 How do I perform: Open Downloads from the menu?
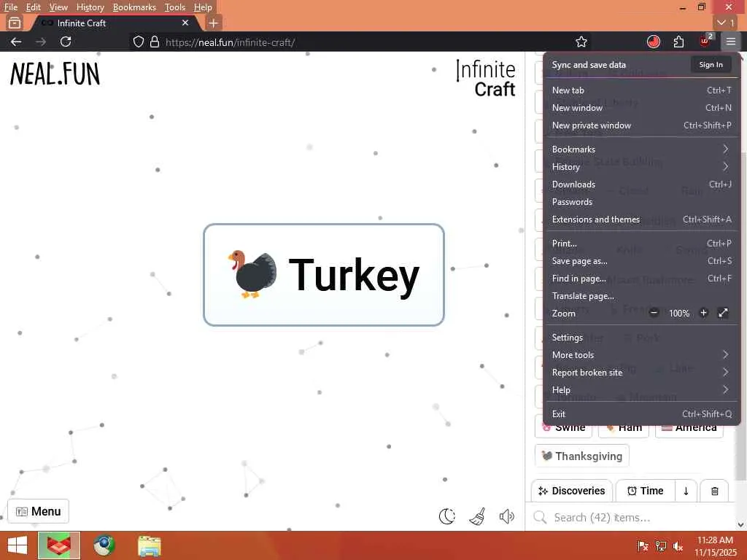(642, 184)
